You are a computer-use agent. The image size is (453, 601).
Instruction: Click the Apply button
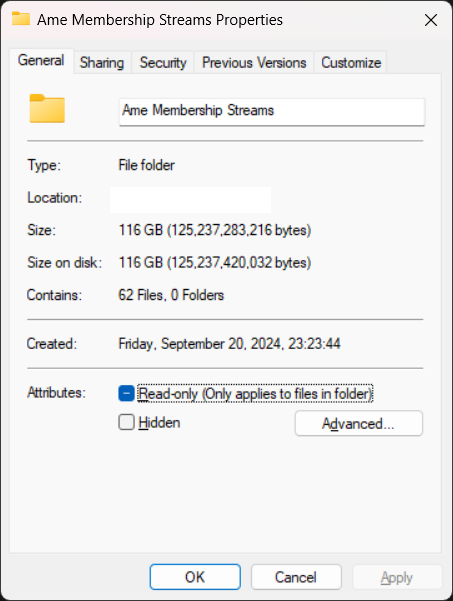pos(397,577)
